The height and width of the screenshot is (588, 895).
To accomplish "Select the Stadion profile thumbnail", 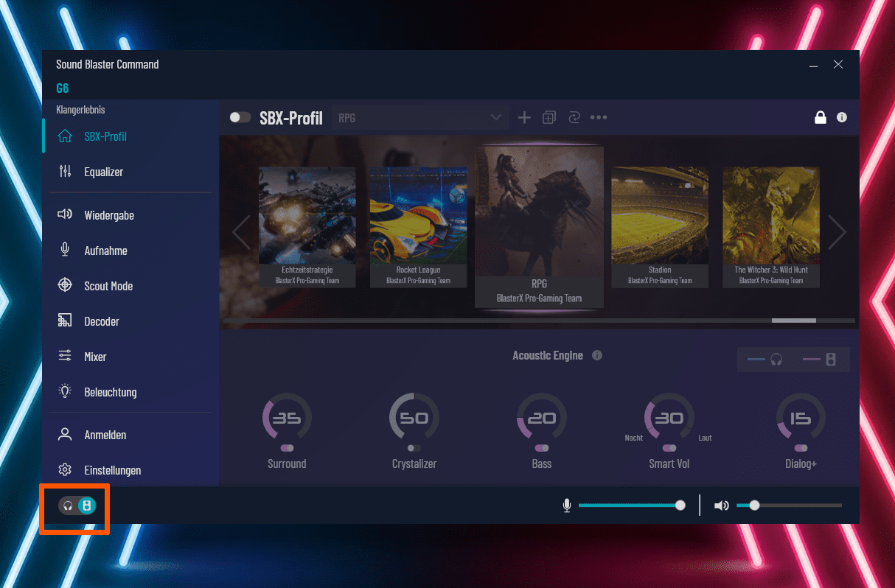I will click(x=660, y=227).
